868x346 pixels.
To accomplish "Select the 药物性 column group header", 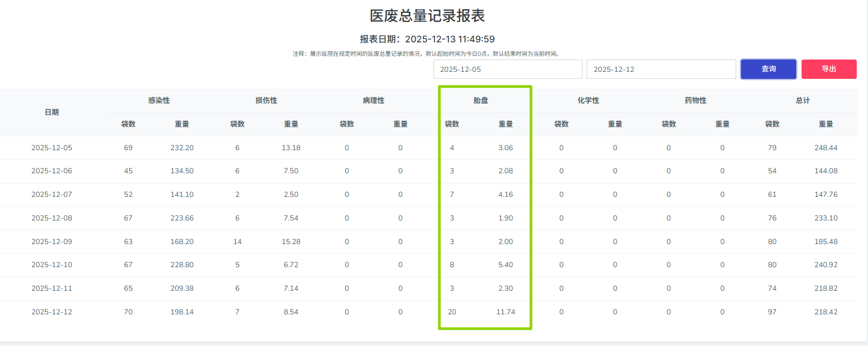I will point(695,100).
